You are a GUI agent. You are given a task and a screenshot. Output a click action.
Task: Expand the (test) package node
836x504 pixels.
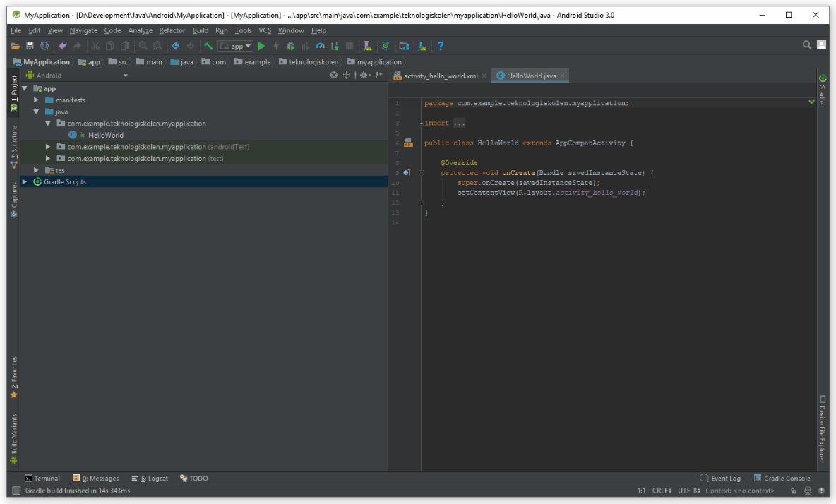tap(48, 158)
